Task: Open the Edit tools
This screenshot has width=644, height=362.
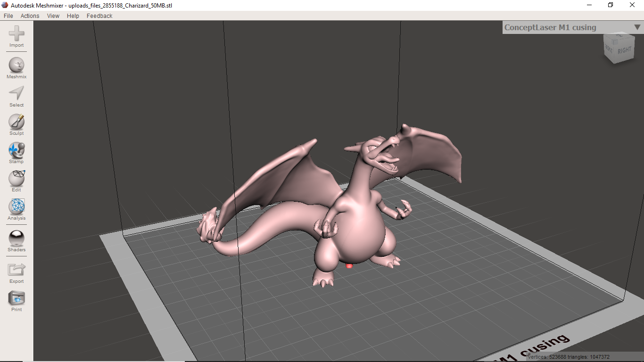Action: pos(17,179)
